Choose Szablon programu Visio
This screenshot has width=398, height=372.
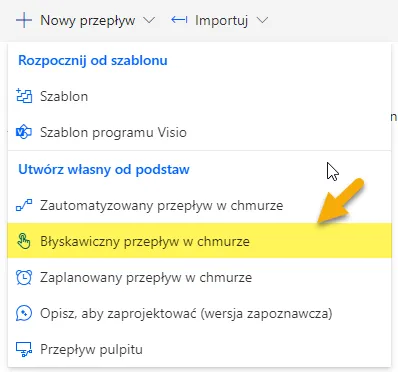(199, 132)
